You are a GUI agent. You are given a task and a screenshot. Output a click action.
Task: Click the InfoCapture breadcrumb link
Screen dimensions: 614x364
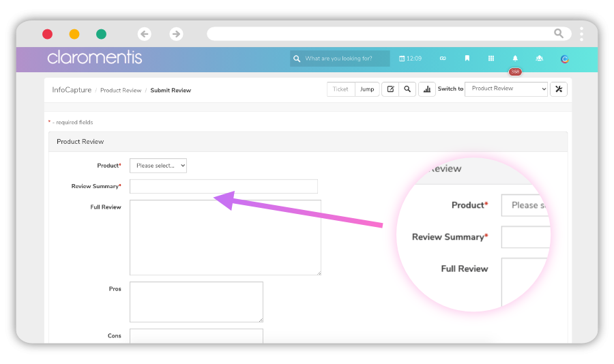[72, 90]
